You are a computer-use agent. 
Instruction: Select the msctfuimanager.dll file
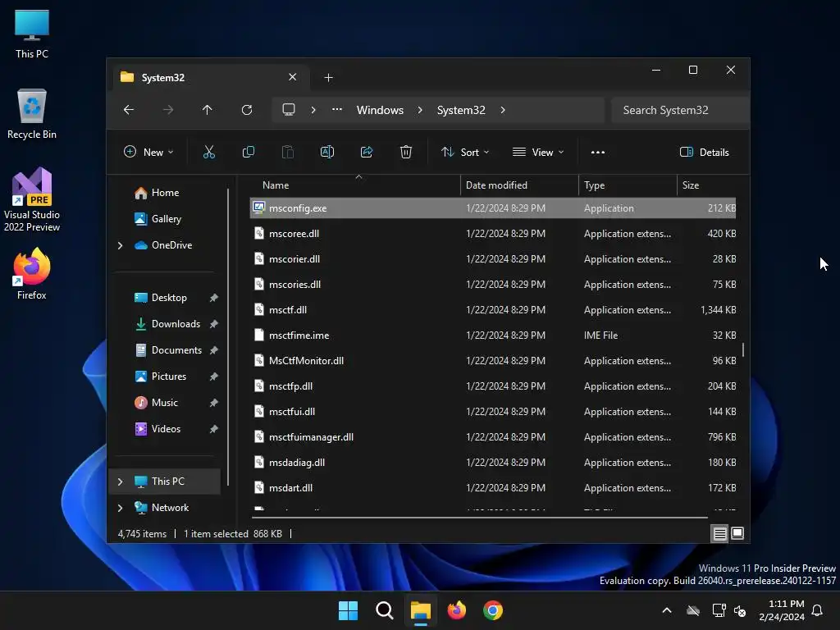point(493,437)
